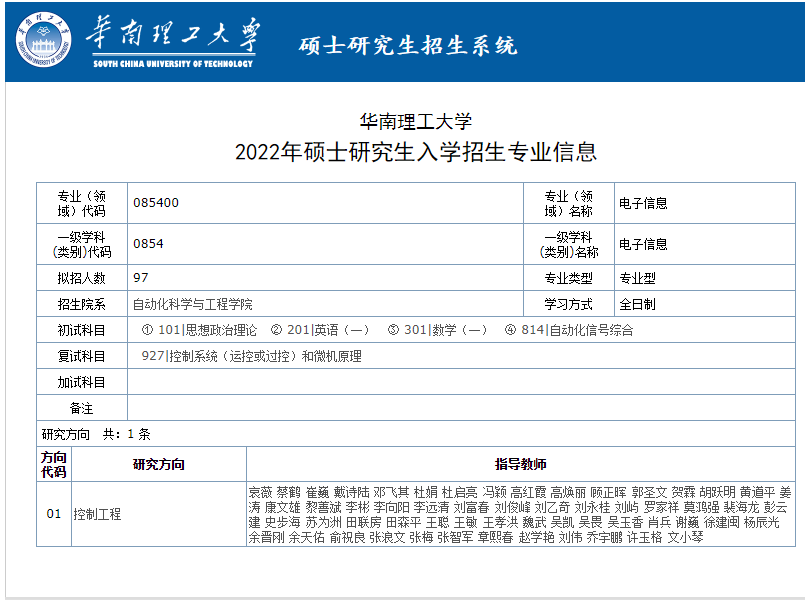This screenshot has width=808, height=600.
Task: Click advisor name 余天佑
Action: tap(307, 538)
